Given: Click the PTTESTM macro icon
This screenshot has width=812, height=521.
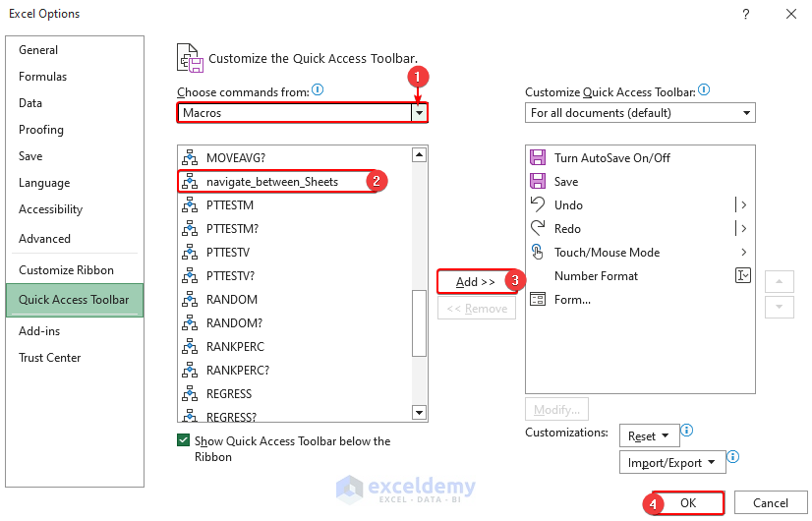Looking at the screenshot, I should (x=190, y=205).
